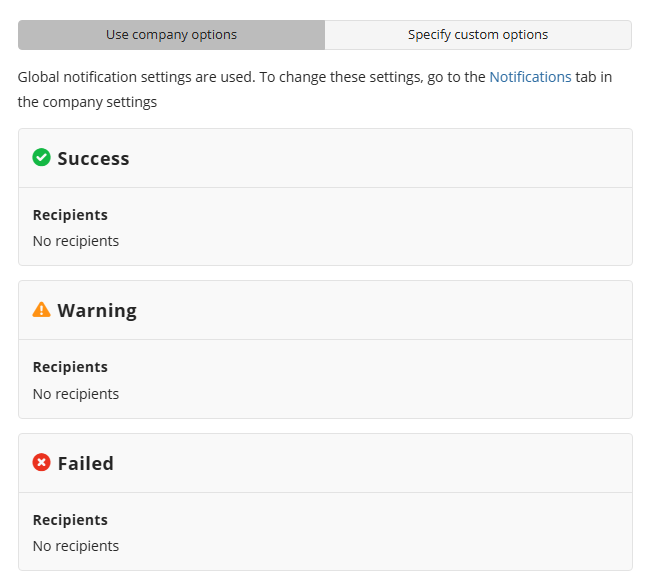Click No recipients text in Success panel
The width and height of the screenshot is (653, 583).
pos(76,241)
